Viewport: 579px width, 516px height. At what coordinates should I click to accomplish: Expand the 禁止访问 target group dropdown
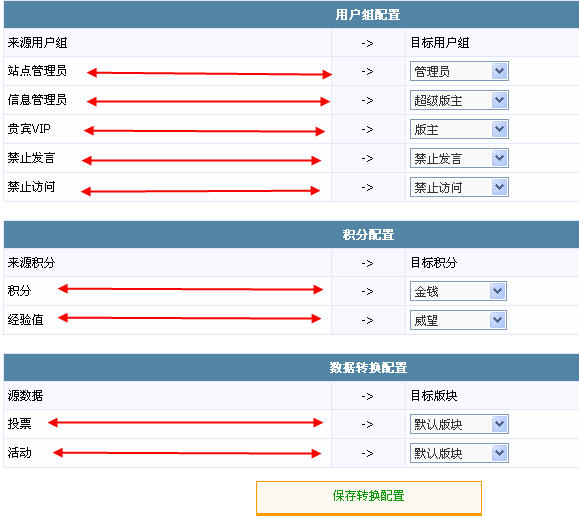tap(459, 187)
